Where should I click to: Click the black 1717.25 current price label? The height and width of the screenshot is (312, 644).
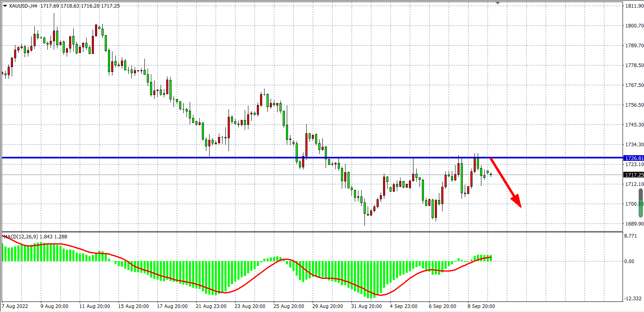(x=633, y=175)
